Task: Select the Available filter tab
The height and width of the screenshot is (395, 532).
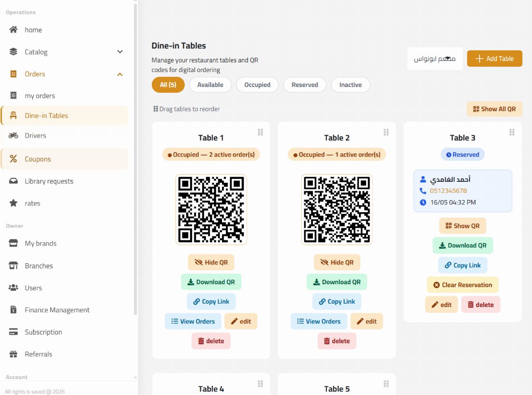Action: tap(210, 85)
